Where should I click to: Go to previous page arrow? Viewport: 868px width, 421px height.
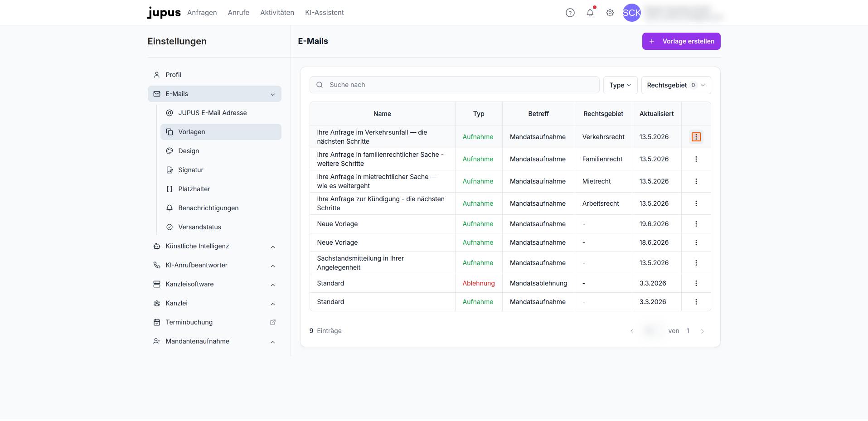[632, 331]
